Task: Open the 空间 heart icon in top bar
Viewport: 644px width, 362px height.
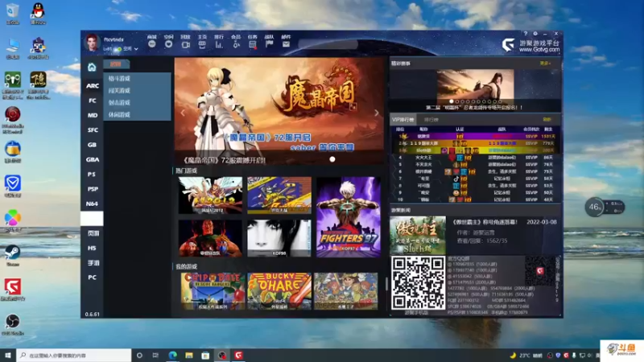Action: click(x=168, y=42)
